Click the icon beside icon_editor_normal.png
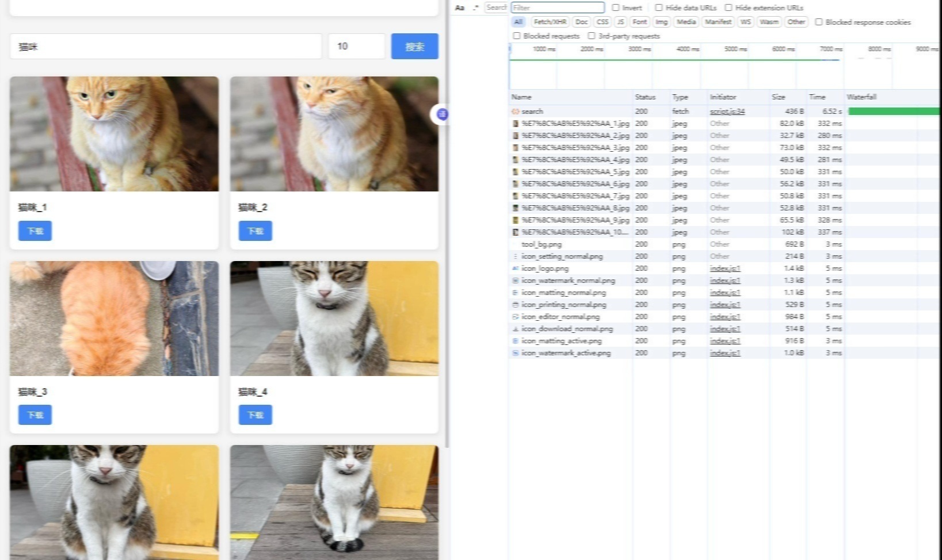Screen dimensions: 942x560 click(x=516, y=317)
